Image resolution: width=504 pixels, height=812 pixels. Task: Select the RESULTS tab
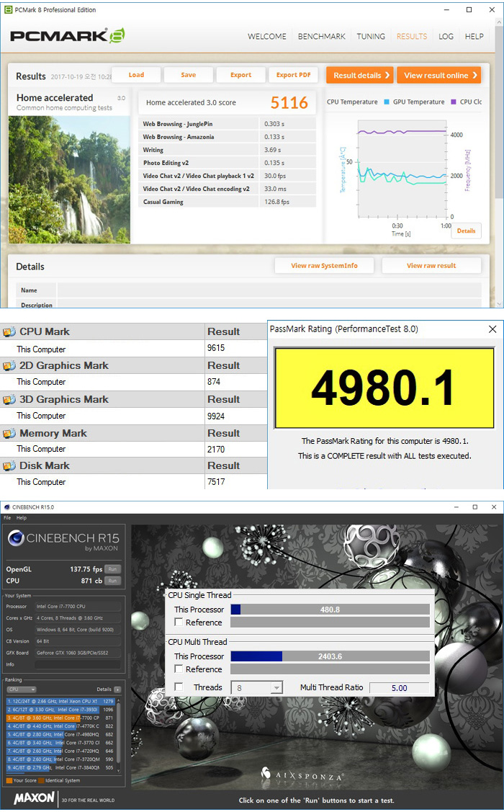pyautogui.click(x=411, y=36)
